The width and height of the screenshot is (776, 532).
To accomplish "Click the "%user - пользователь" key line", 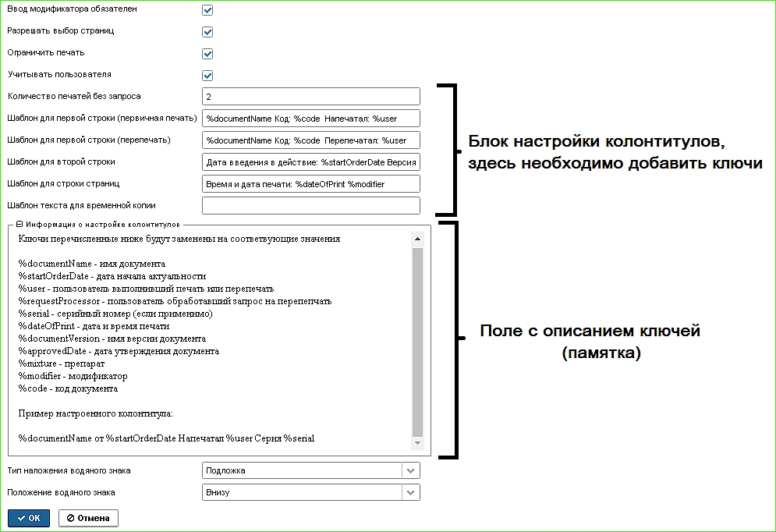I will [x=146, y=289].
